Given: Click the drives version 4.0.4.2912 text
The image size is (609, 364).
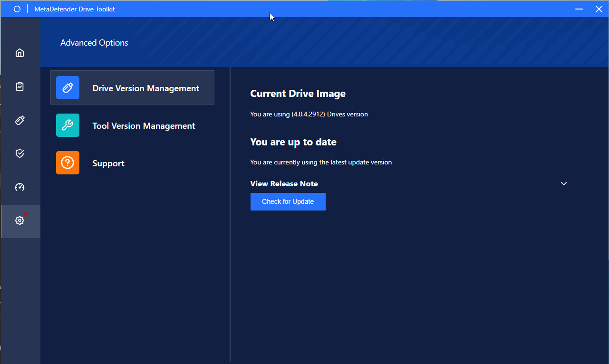Looking at the screenshot, I should pos(309,114).
